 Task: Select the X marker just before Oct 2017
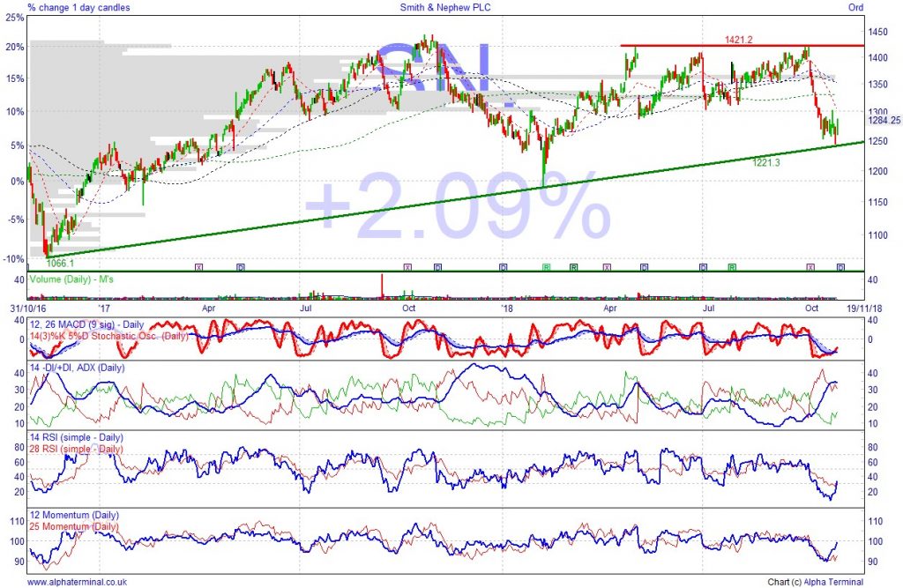(x=407, y=267)
